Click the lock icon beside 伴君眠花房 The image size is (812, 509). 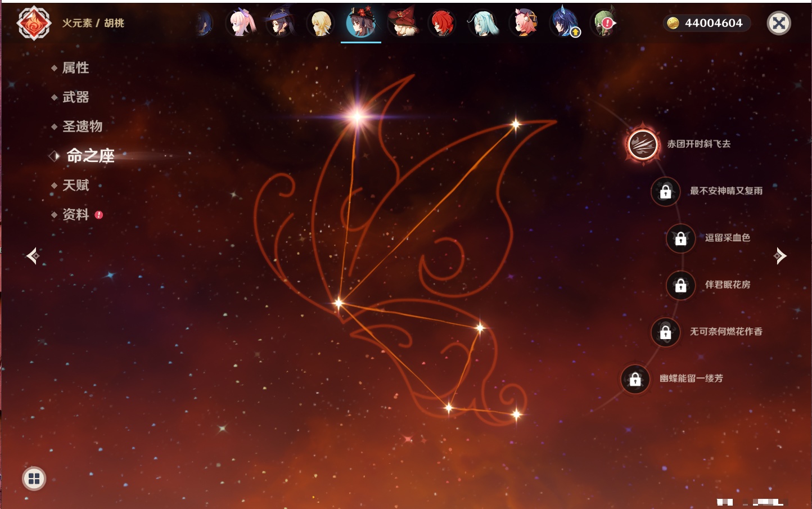[680, 285]
